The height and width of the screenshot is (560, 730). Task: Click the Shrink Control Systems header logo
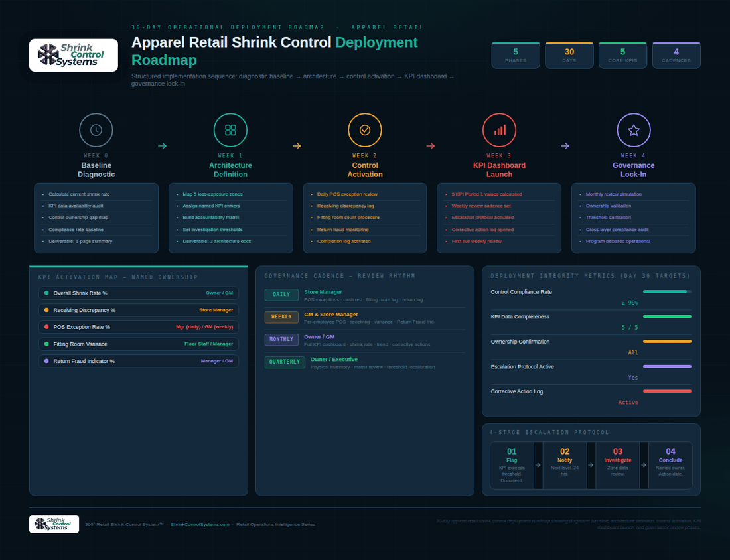click(x=74, y=55)
